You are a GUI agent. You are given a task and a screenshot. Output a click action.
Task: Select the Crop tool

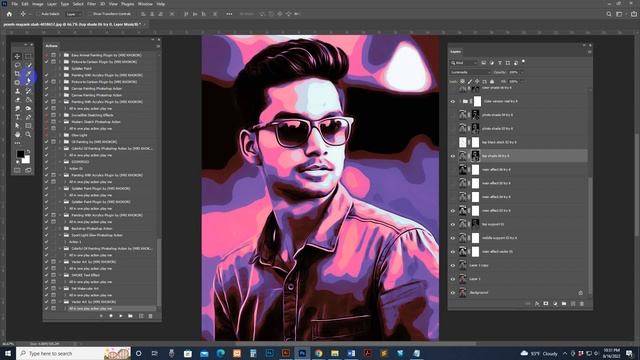[17, 74]
